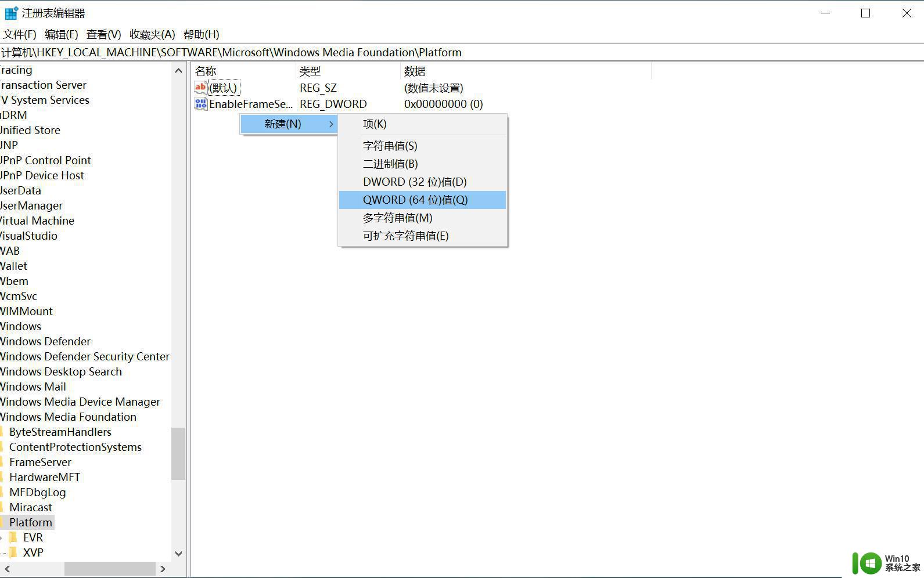Select the WcmSvc key
924x578 pixels.
tap(19, 296)
